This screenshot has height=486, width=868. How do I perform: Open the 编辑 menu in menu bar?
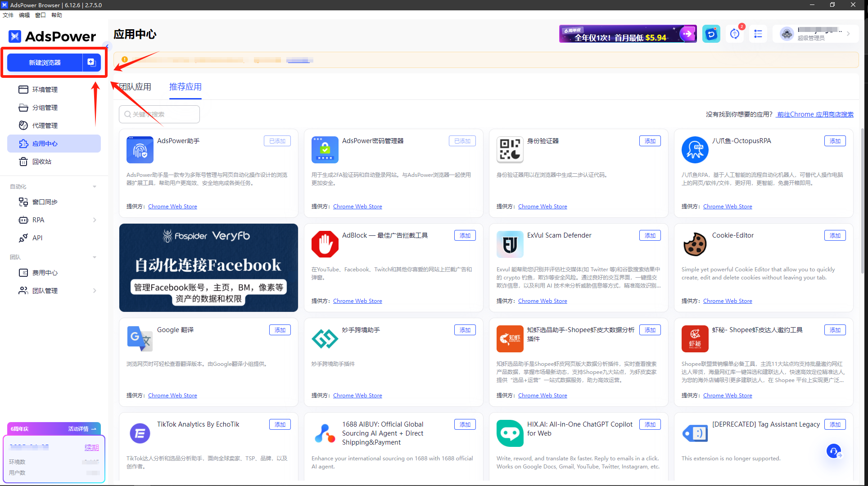click(x=24, y=15)
